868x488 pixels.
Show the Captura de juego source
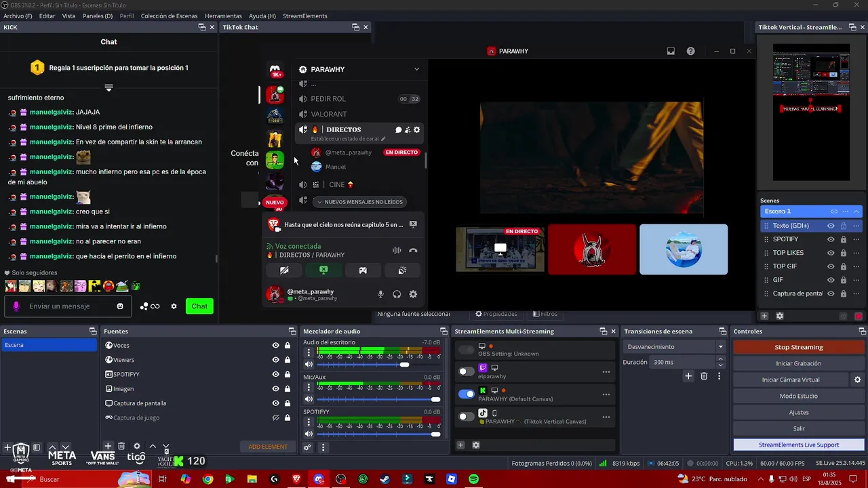point(275,418)
